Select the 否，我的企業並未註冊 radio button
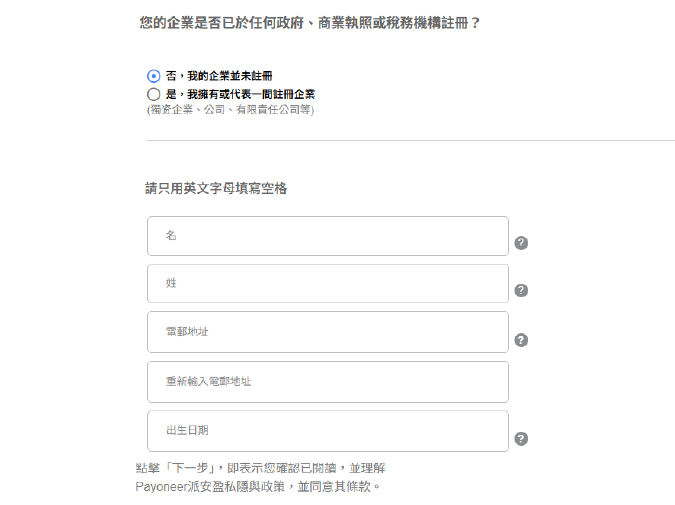This screenshot has height=505, width=675. tap(153, 76)
